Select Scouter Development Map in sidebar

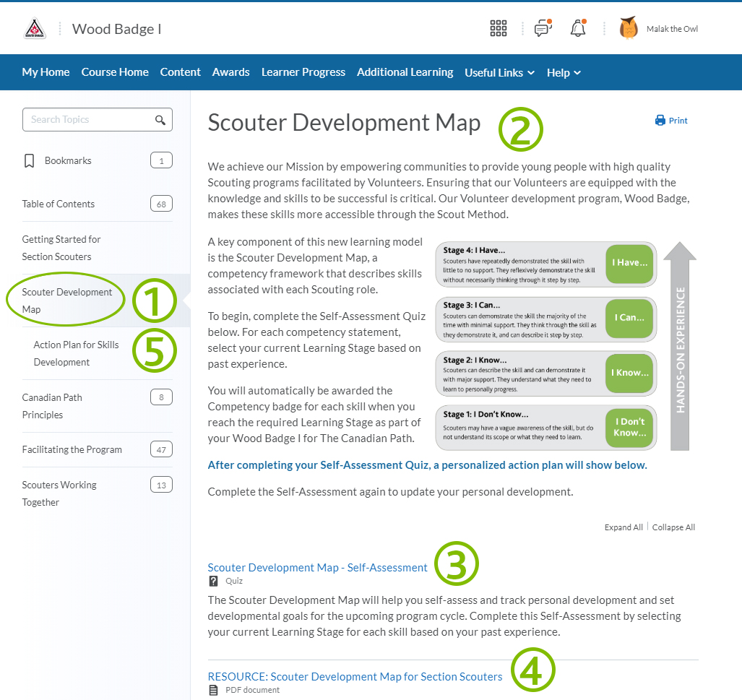click(x=66, y=301)
